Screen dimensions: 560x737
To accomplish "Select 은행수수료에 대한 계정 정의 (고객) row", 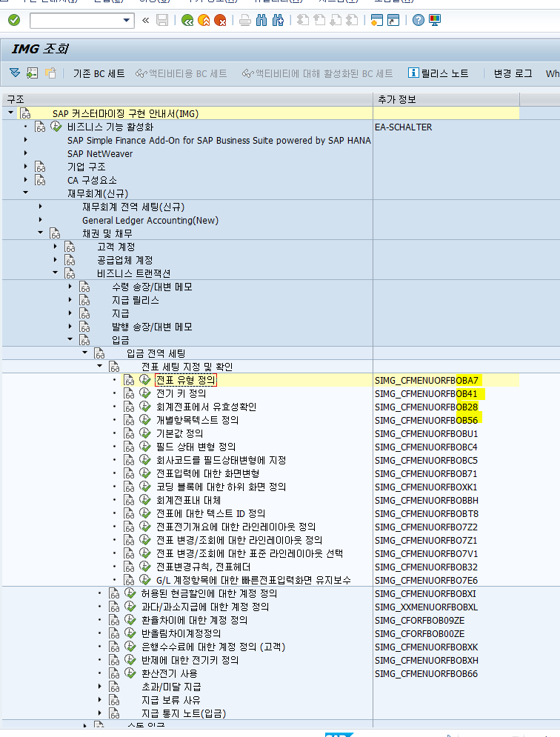I will (213, 647).
